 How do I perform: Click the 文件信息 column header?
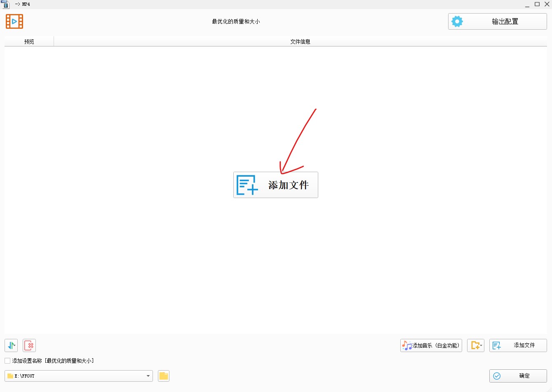coord(300,42)
